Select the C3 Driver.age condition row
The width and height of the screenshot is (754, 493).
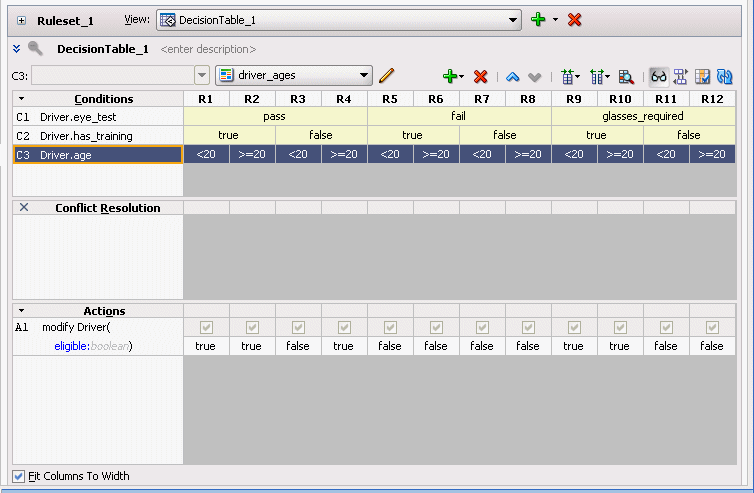98,155
